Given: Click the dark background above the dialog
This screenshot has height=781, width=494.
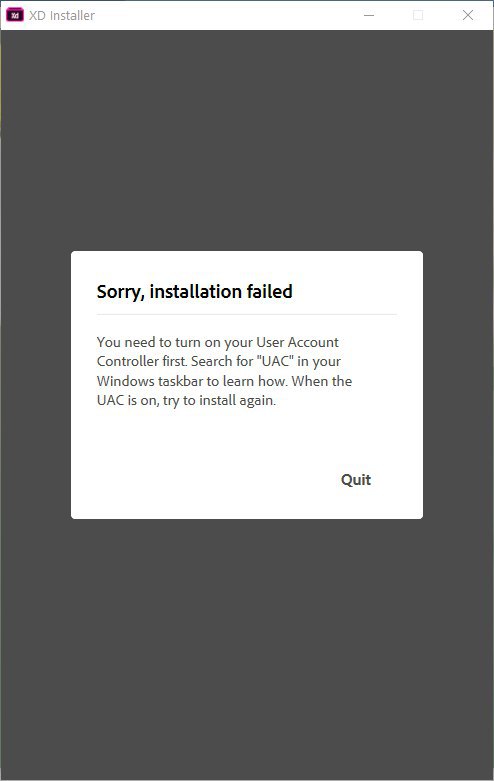Looking at the screenshot, I should click(247, 139).
